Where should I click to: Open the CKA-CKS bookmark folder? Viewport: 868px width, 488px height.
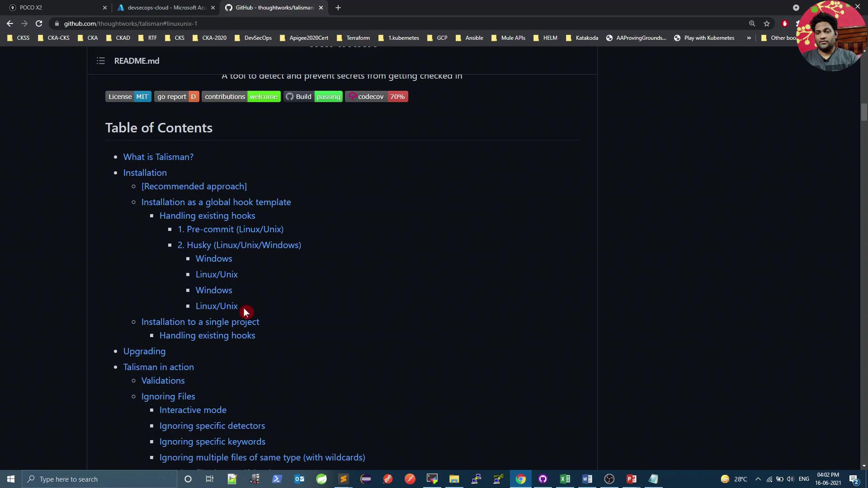pyautogui.click(x=54, y=38)
